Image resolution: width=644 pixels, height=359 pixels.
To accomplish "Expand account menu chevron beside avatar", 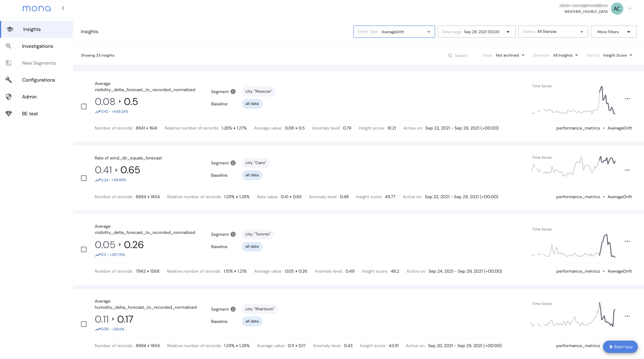I will point(630,8).
